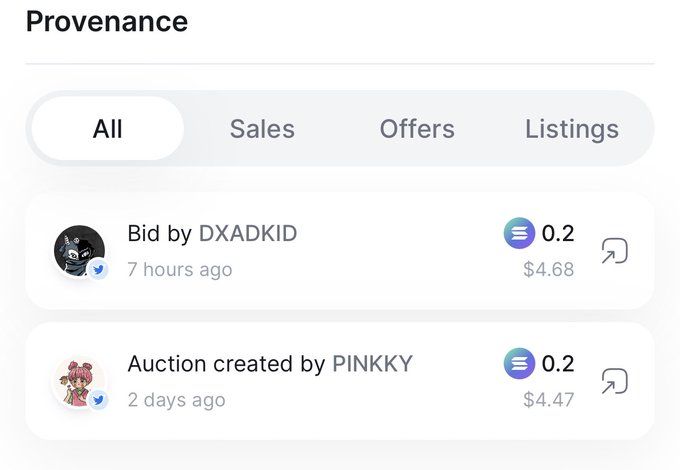Image resolution: width=680 pixels, height=470 pixels.
Task: Click the $4.68 bid value
Action: [x=548, y=269]
